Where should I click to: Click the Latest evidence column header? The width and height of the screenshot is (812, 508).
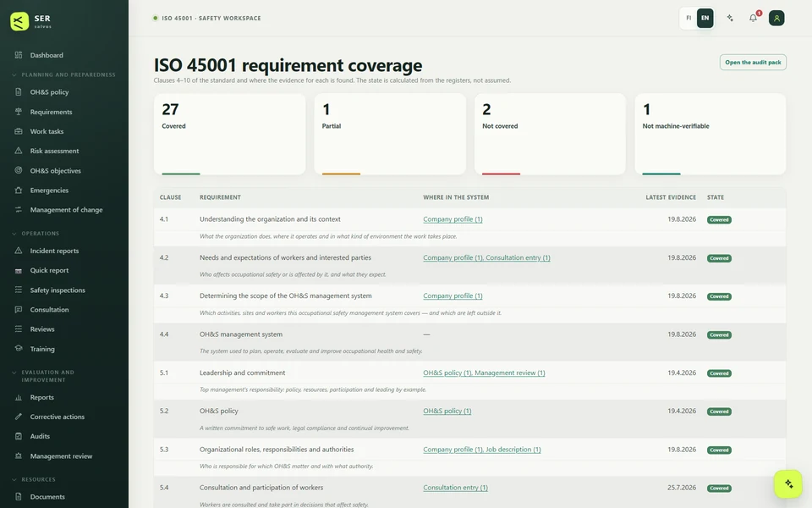click(x=671, y=197)
